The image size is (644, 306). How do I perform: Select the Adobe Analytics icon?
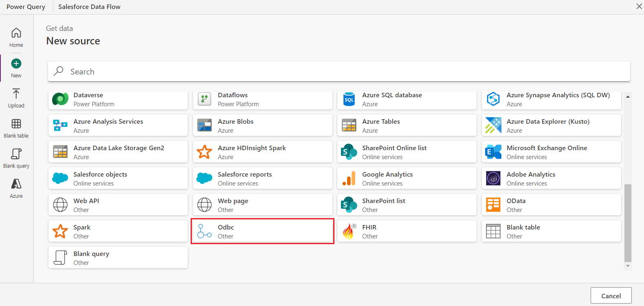pyautogui.click(x=493, y=178)
